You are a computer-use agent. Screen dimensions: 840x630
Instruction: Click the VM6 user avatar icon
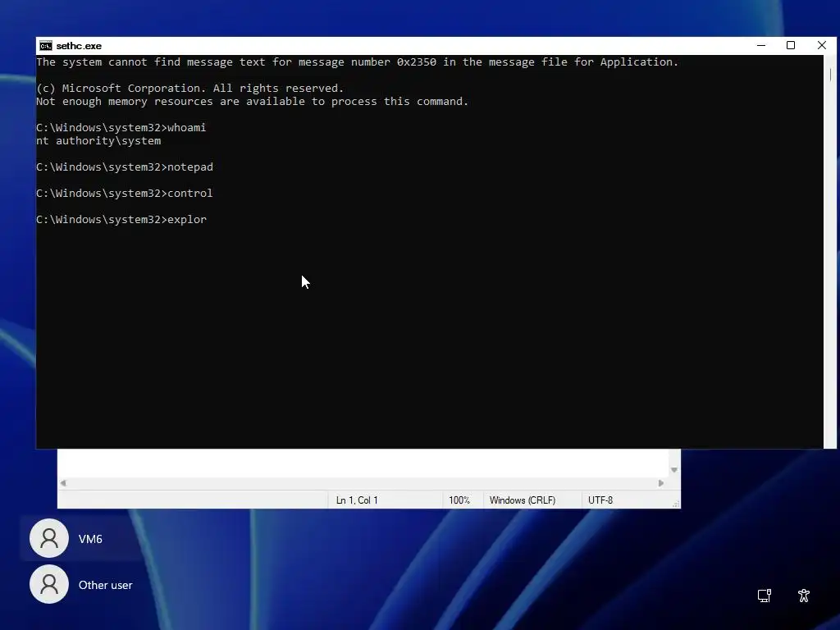click(x=49, y=538)
